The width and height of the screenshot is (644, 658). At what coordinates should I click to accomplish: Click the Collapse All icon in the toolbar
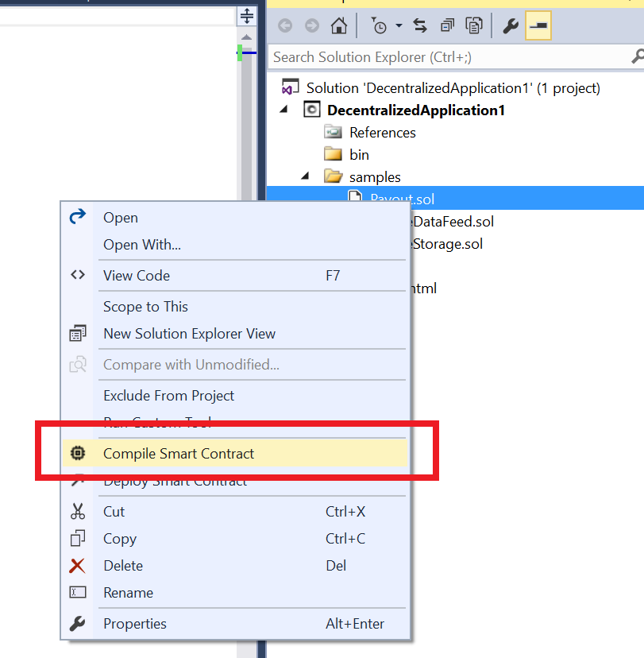[446, 25]
